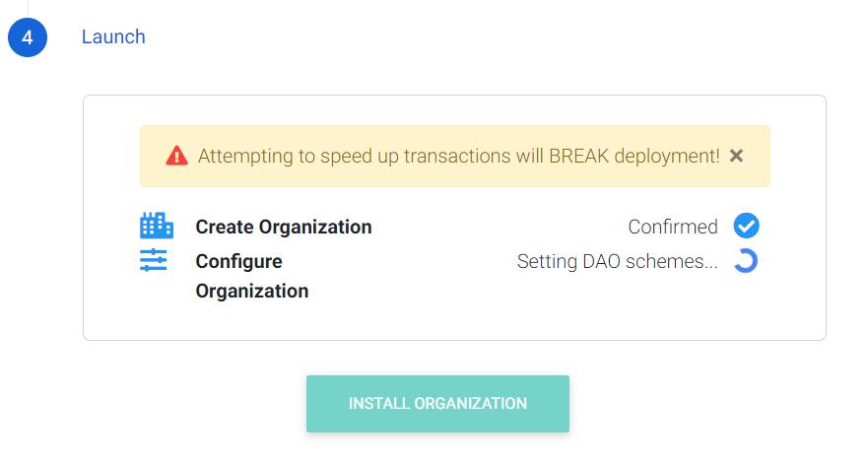Screen dimensions: 868x464
Task: Click the Create Organization label
Action: 284,227
